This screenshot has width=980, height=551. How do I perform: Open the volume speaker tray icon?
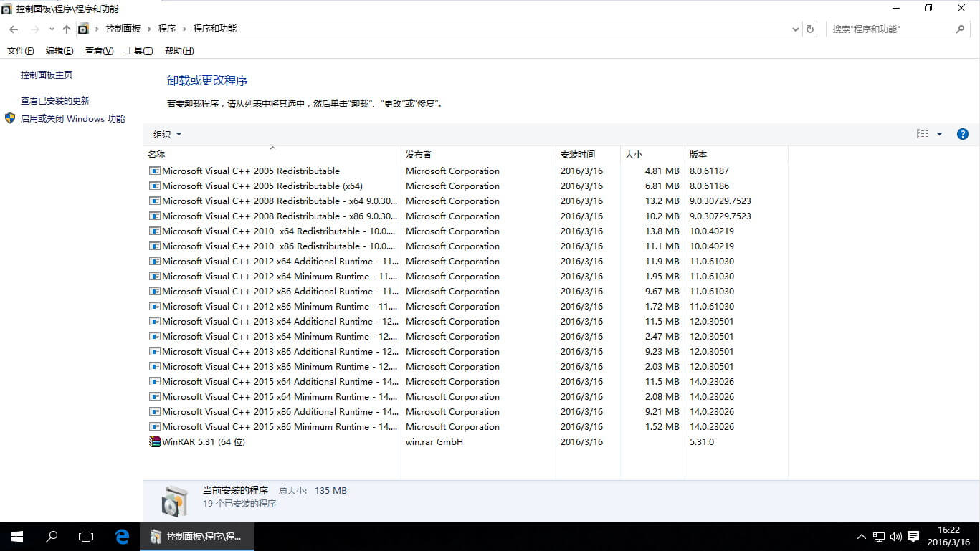point(896,536)
